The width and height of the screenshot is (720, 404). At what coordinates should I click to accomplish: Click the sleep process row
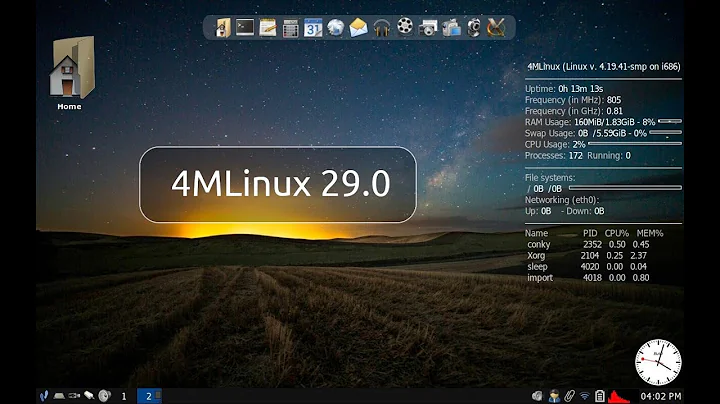tap(587, 266)
